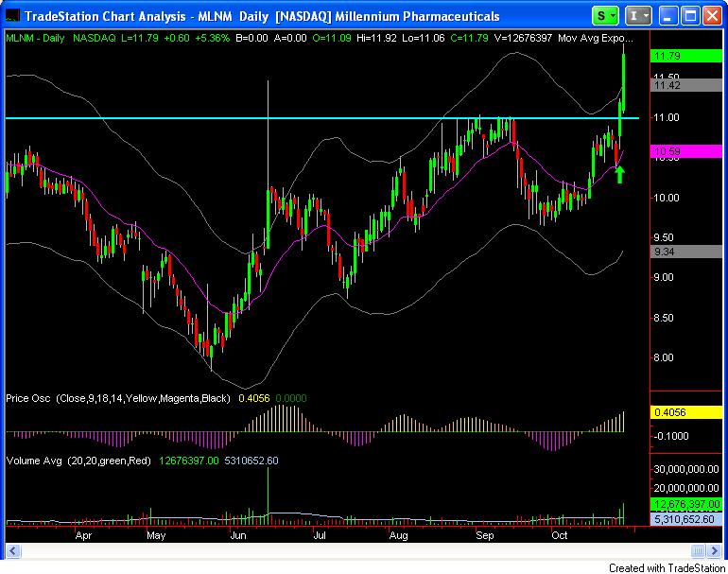Click the 'Sep' date axis label
The width and height of the screenshot is (728, 574).
click(485, 535)
